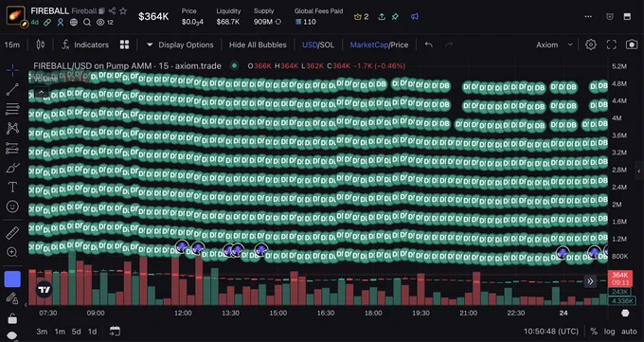The width and height of the screenshot is (644, 342).
Task: Change the candlestick chart style
Action: [x=40, y=45]
